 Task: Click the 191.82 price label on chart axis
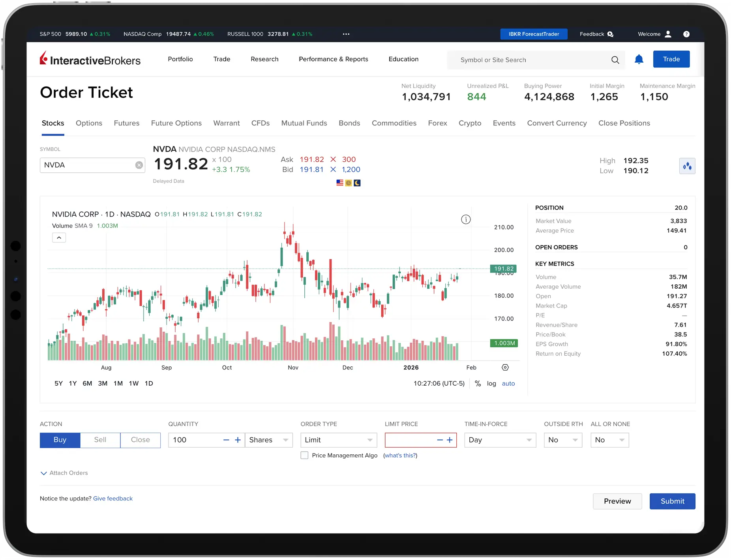503,269
